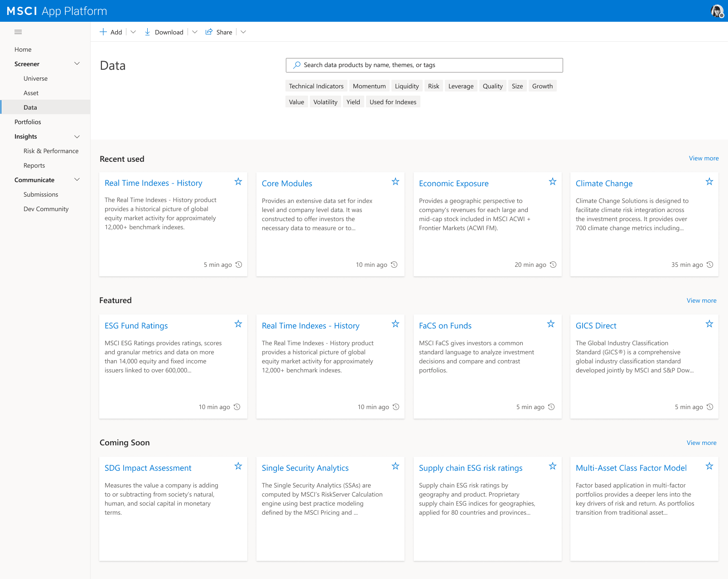
Task: Open the GICS Direct title link
Action: 596,326
